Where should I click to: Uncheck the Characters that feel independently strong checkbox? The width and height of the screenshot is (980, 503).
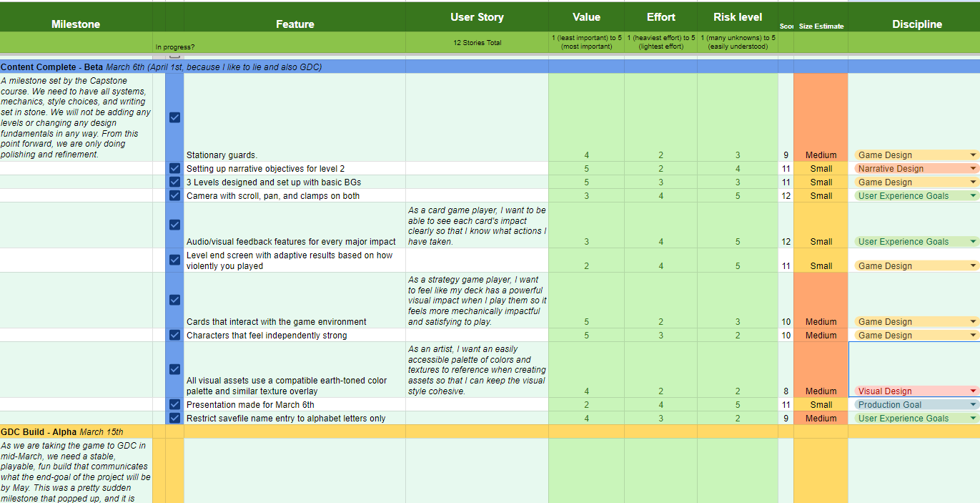pyautogui.click(x=174, y=335)
